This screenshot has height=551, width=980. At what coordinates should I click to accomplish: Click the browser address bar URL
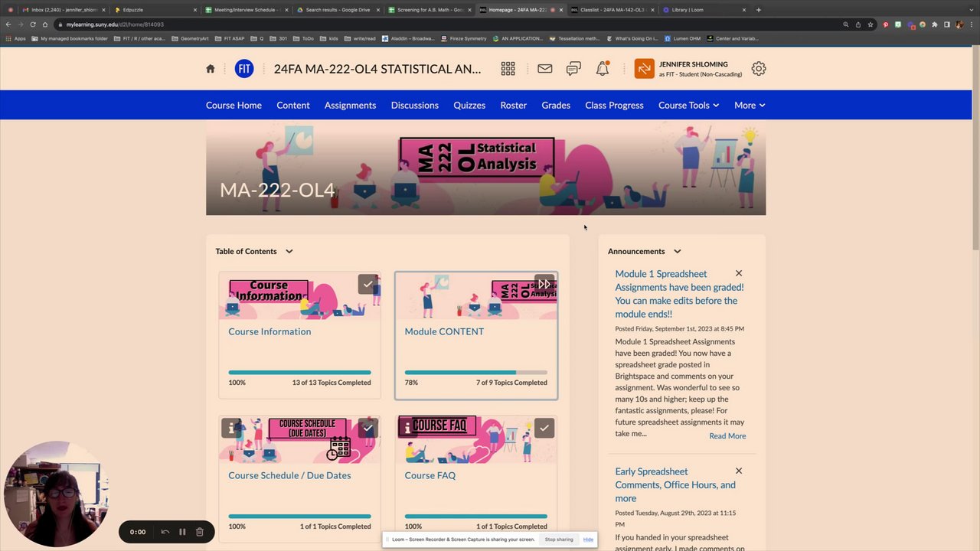point(115,24)
